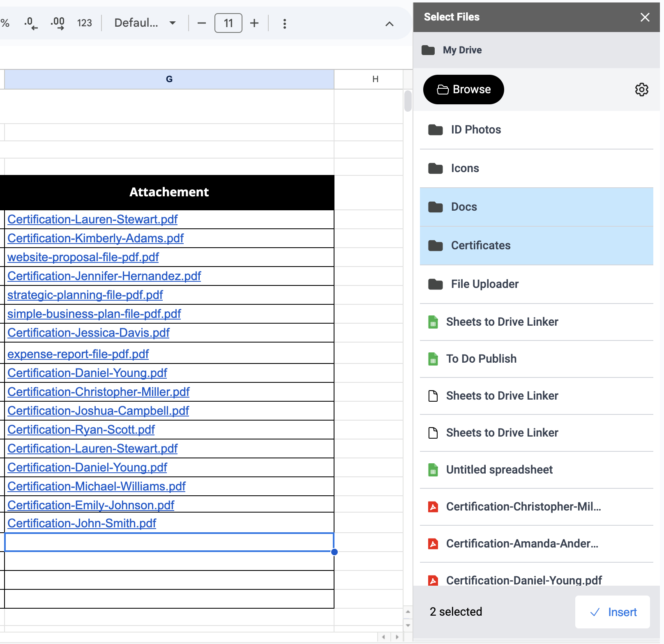Select the To Do Publish spreadsheet file
The width and height of the screenshot is (664, 644).
point(536,359)
